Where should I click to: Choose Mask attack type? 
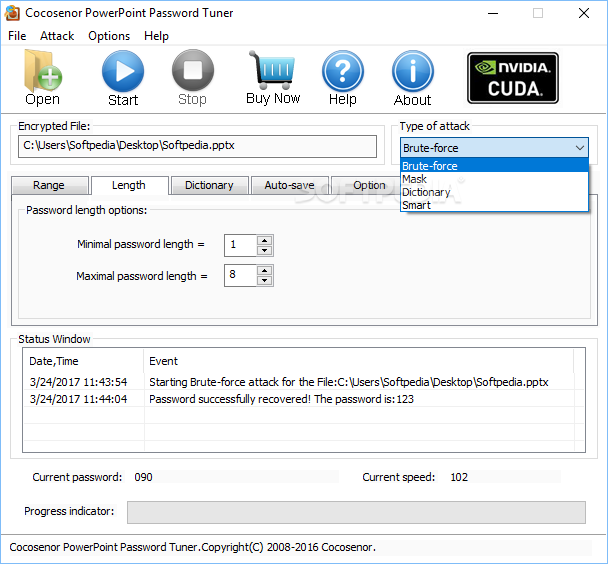click(x=494, y=179)
